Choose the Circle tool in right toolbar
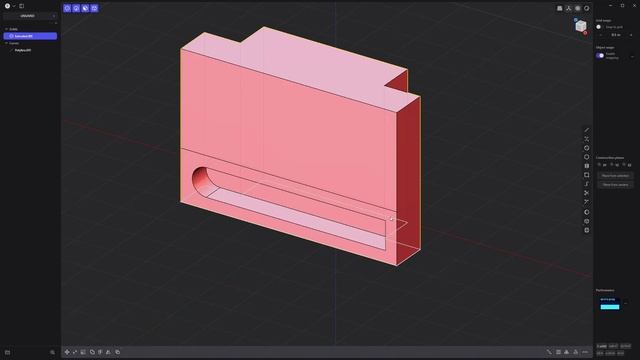 click(x=587, y=148)
